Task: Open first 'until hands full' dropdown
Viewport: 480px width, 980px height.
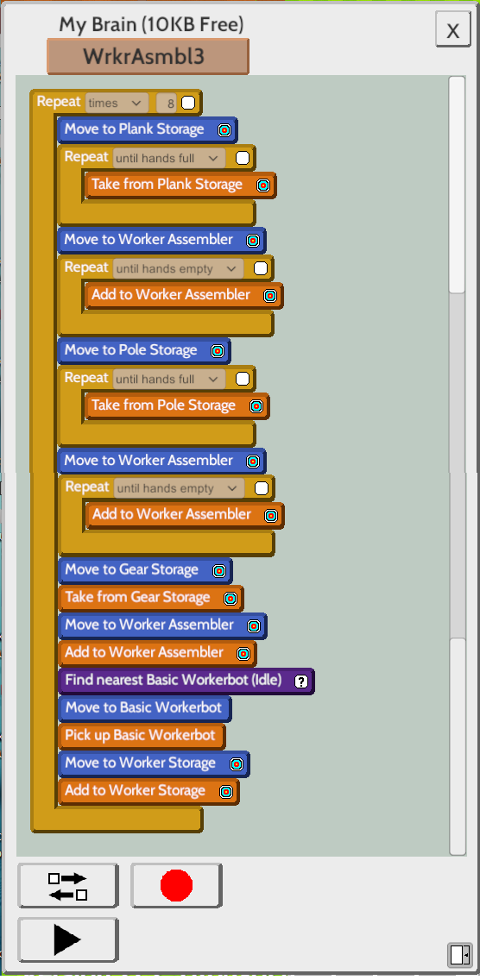Action: coord(169,158)
